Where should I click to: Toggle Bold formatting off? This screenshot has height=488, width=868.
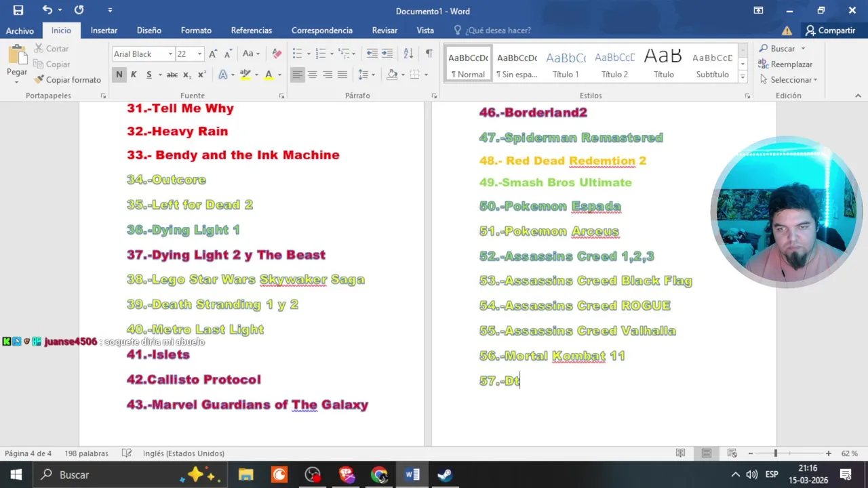[x=119, y=75]
